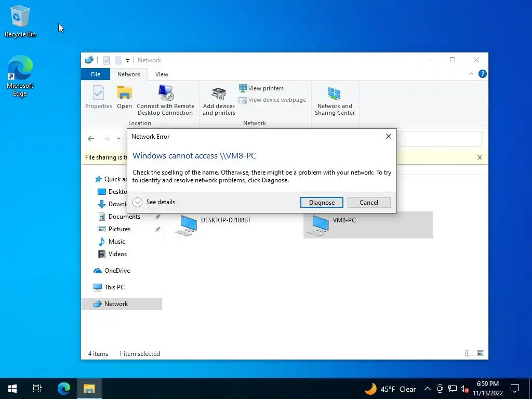Dismiss the File sharing notification bar
Image resolution: width=532 pixels, height=399 pixels.
480,157
